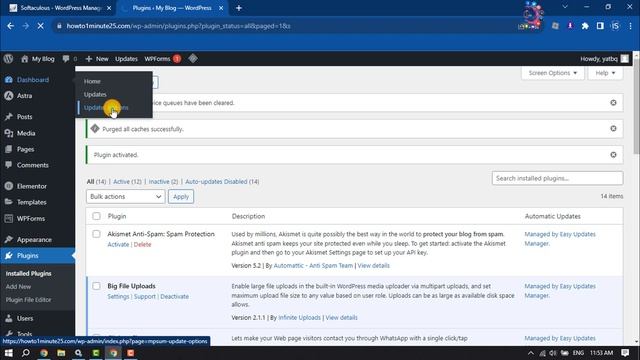Open WPForms in the admin bar
This screenshot has width=640, height=360.
[162, 59]
